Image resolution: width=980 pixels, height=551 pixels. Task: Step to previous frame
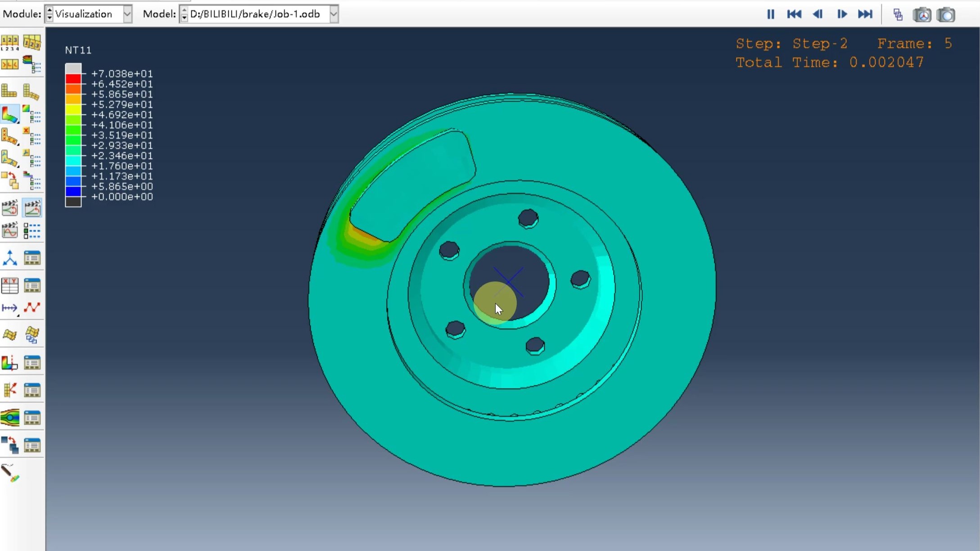[x=818, y=14]
